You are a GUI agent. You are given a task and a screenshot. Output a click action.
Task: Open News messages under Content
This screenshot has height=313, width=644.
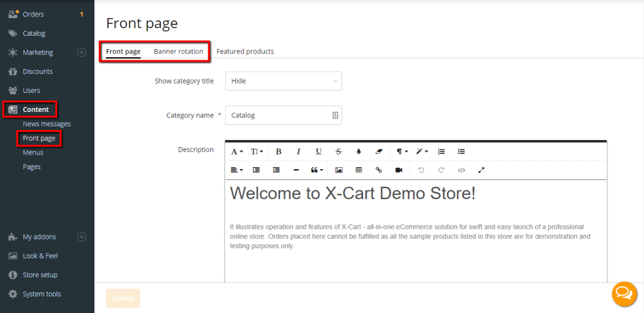(47, 124)
